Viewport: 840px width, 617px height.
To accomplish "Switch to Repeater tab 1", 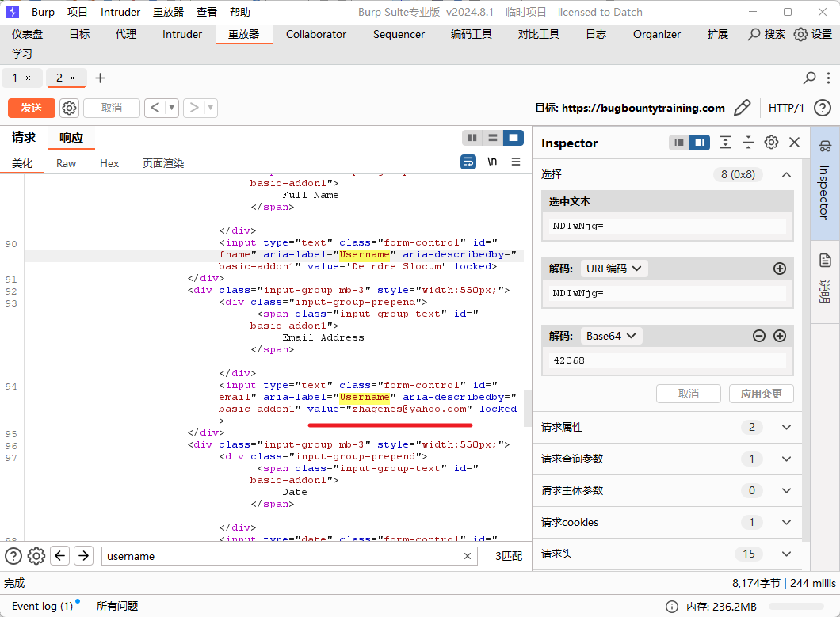I will (15, 78).
